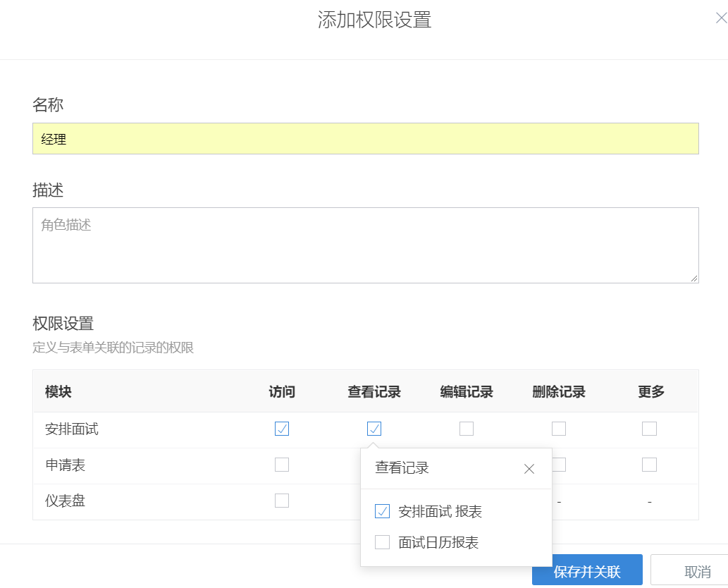Click the description textarea resize handle

click(694, 278)
